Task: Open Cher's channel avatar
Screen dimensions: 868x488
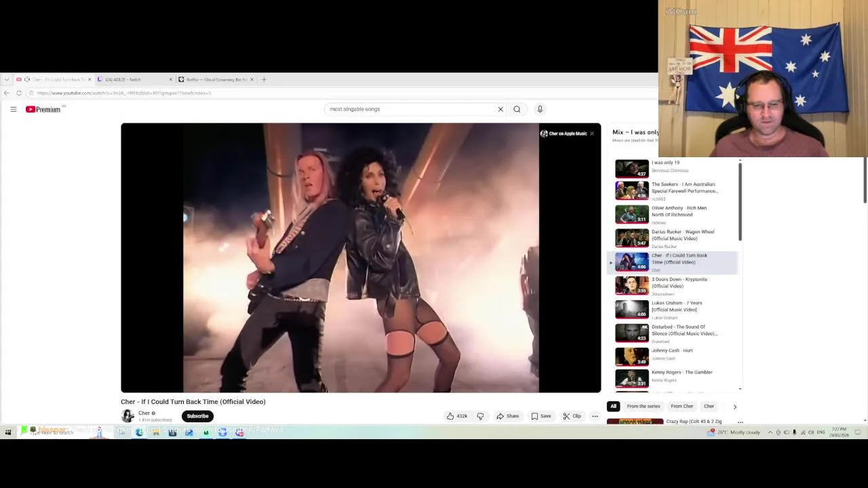Action: [x=127, y=416]
